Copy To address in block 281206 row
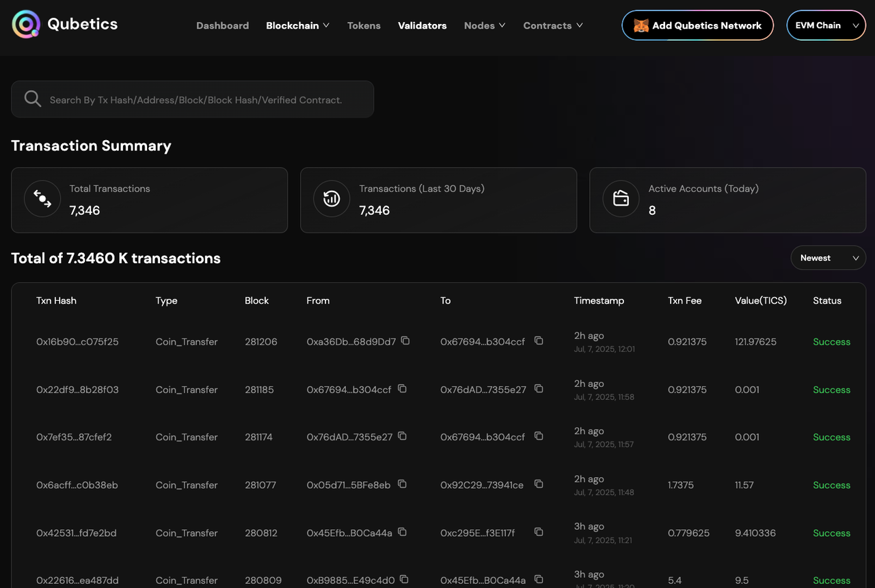This screenshot has height=588, width=875. 539,340
